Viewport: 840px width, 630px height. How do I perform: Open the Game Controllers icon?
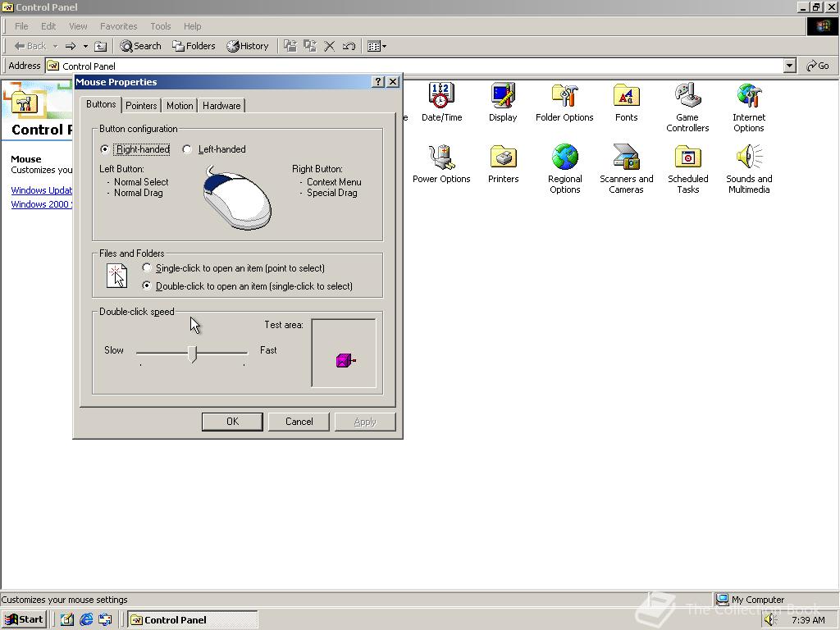point(687,107)
